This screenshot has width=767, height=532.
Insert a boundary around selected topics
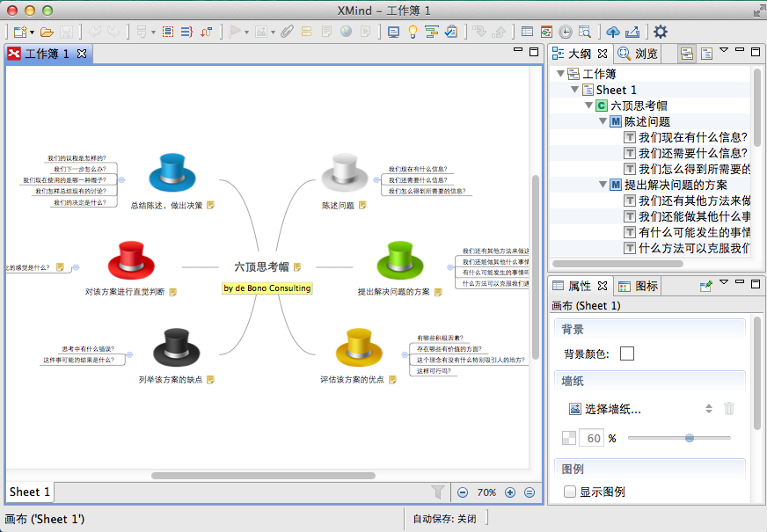[167, 31]
